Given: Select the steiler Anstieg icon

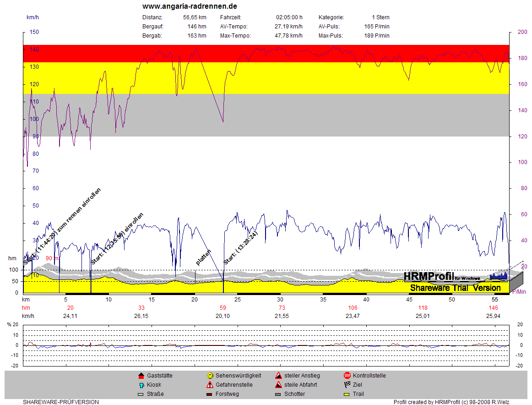Looking at the screenshot, I should (278, 376).
